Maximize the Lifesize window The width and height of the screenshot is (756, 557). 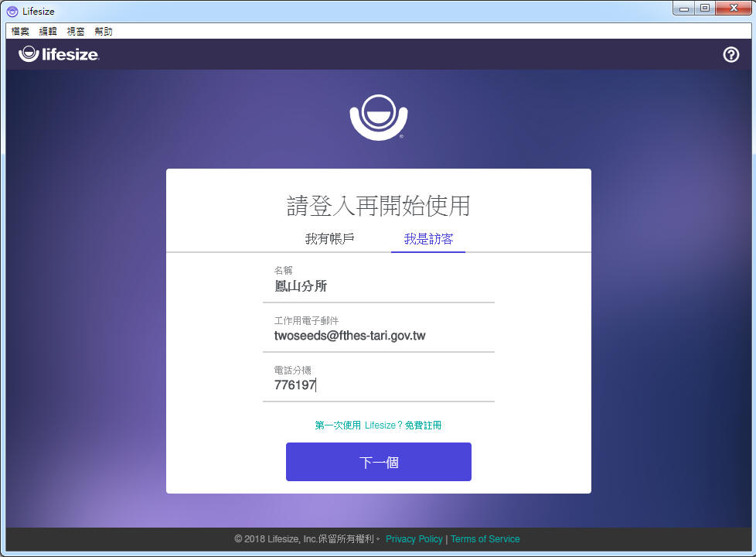[x=705, y=9]
